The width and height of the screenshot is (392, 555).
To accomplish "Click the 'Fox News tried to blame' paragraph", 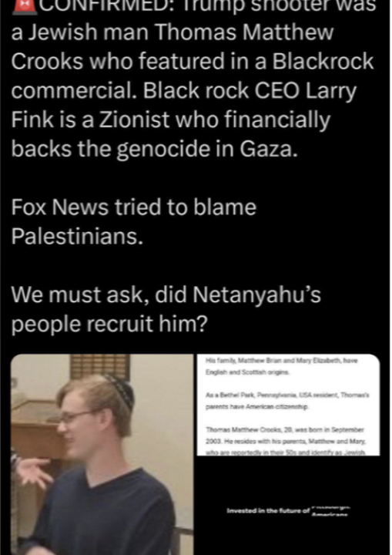I will click(134, 221).
